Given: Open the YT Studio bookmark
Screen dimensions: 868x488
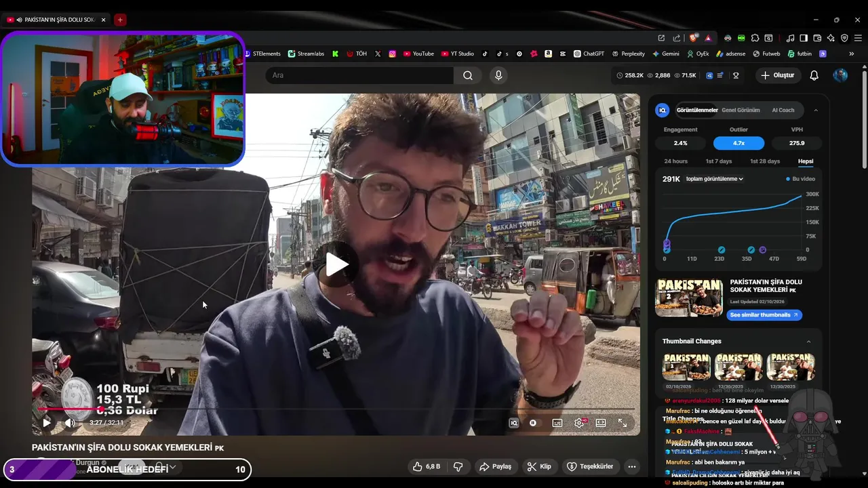Looking at the screenshot, I should (458, 54).
